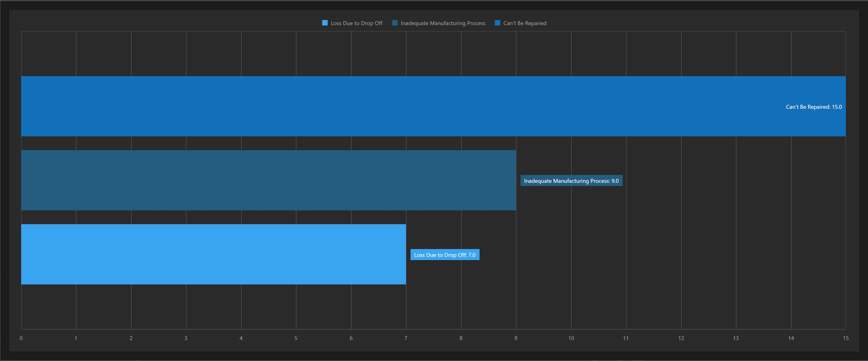The width and height of the screenshot is (868, 361).
Task: Click the axis tick label 0
Action: (x=21, y=338)
